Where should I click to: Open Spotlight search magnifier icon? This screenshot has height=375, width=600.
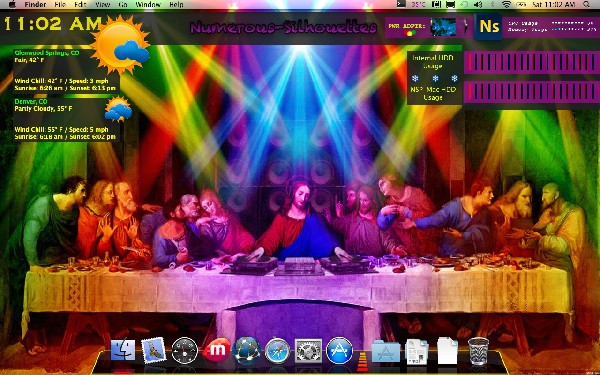pos(587,5)
